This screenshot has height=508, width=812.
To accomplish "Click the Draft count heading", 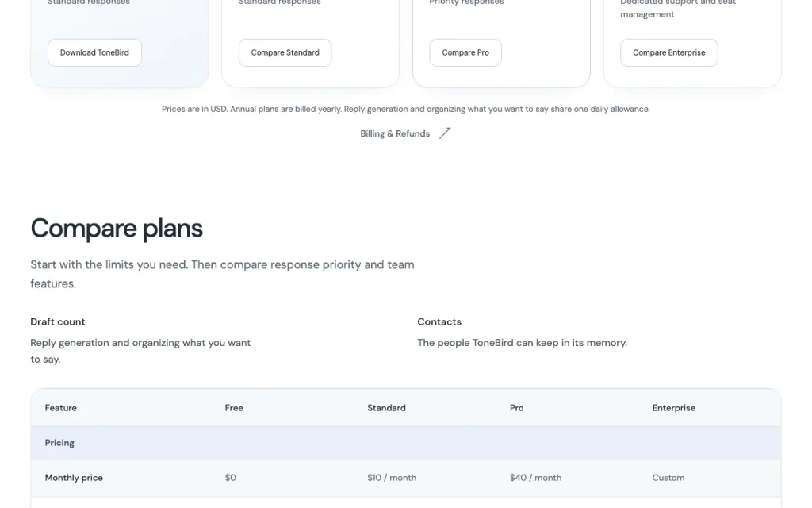I will (57, 322).
